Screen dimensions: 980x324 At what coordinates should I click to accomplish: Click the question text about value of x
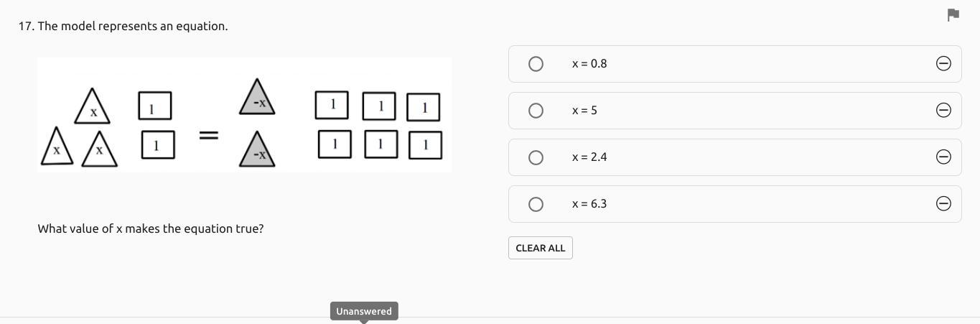[151, 228]
